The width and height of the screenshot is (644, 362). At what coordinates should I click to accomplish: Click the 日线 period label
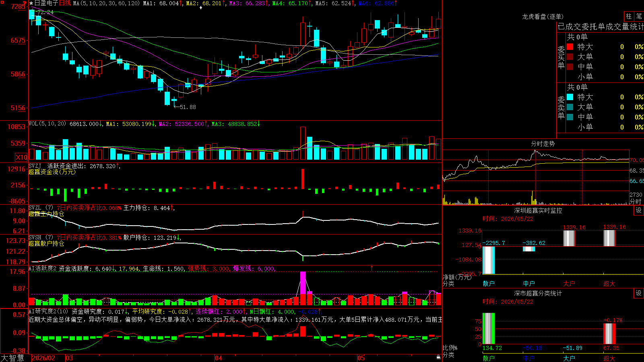pos(65,3)
